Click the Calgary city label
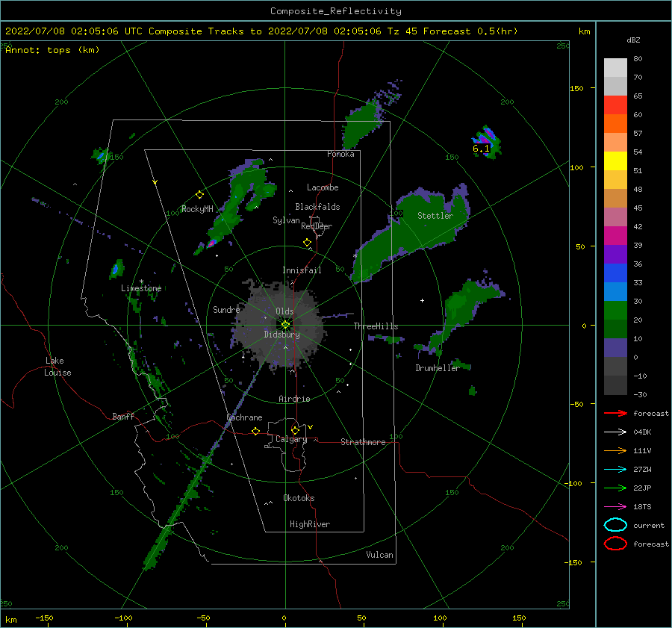This screenshot has height=628, width=672. point(291,439)
